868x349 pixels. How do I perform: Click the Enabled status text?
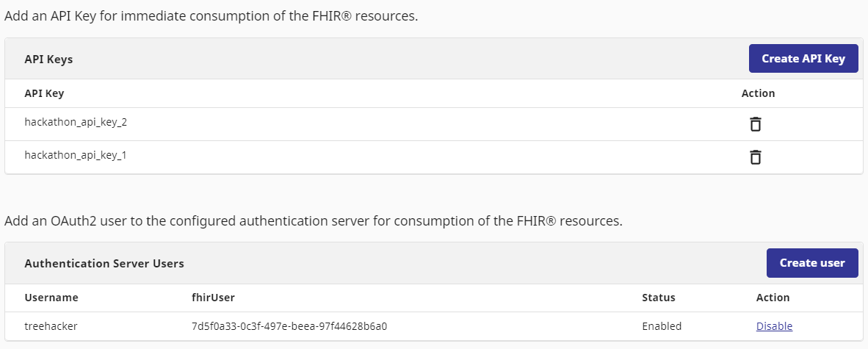[662, 326]
